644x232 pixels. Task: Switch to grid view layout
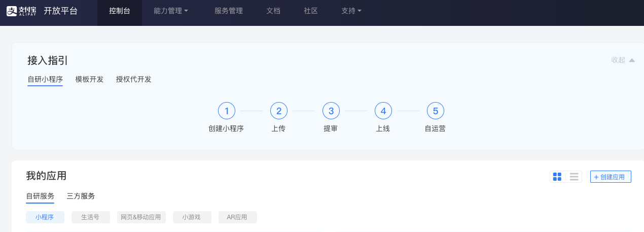coord(557,177)
